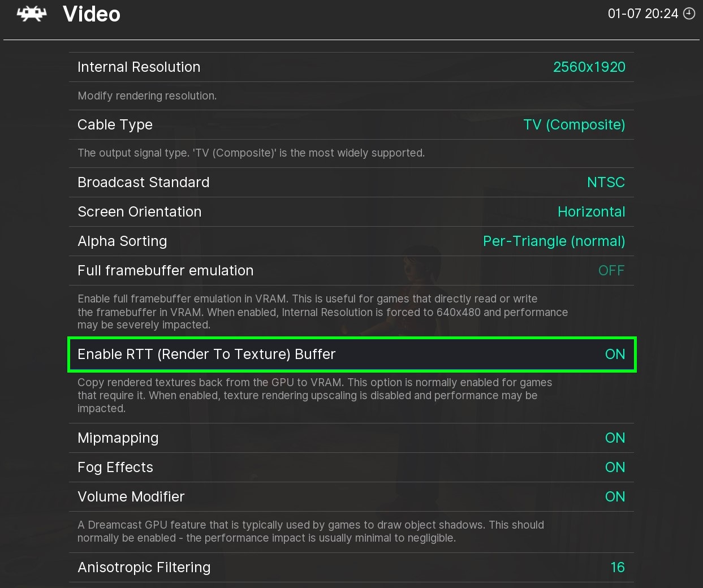Disable the Mipmapping ON setting

pos(615,438)
